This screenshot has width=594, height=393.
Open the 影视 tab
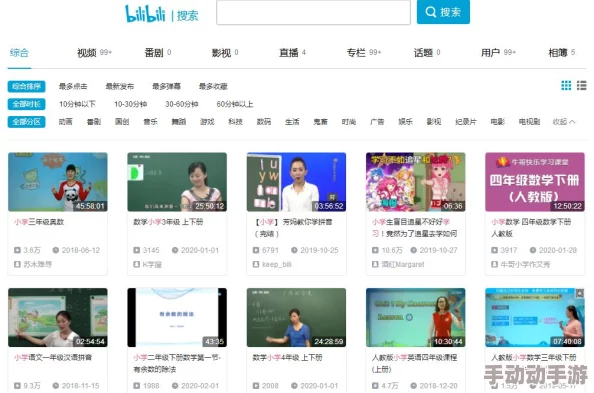tap(225, 53)
